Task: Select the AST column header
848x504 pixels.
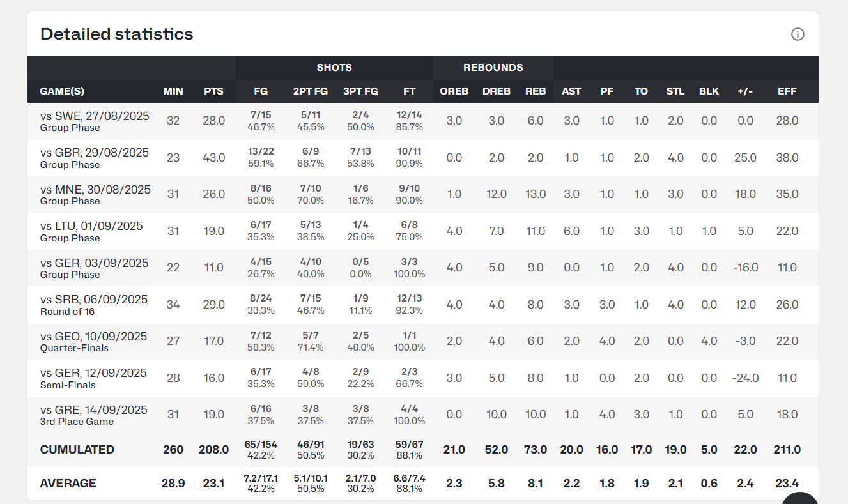Action: tap(571, 91)
